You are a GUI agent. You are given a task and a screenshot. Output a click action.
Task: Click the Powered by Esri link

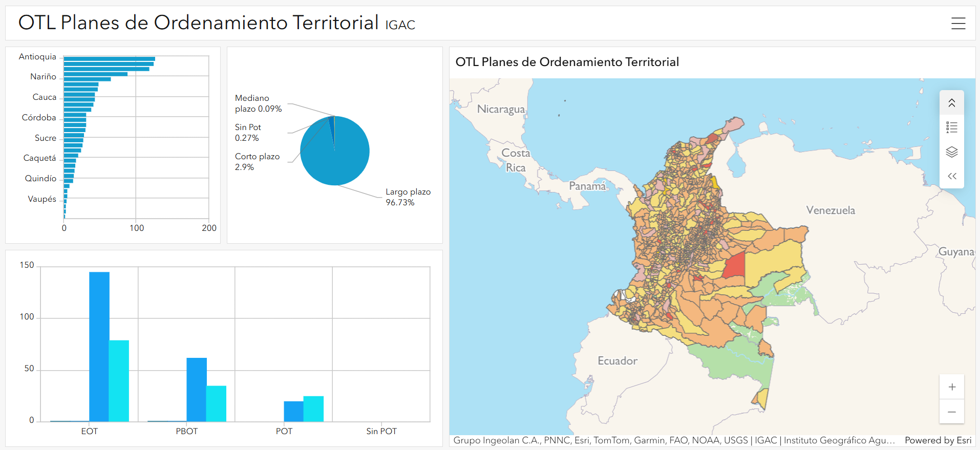pos(938,440)
